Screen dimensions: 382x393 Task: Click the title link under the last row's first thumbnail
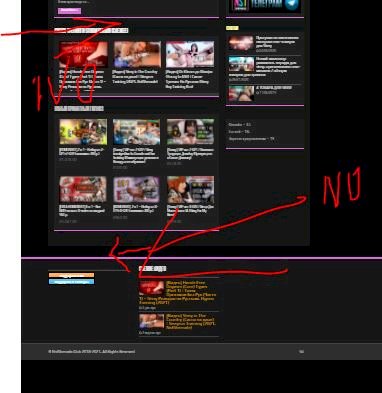[x=82, y=211]
